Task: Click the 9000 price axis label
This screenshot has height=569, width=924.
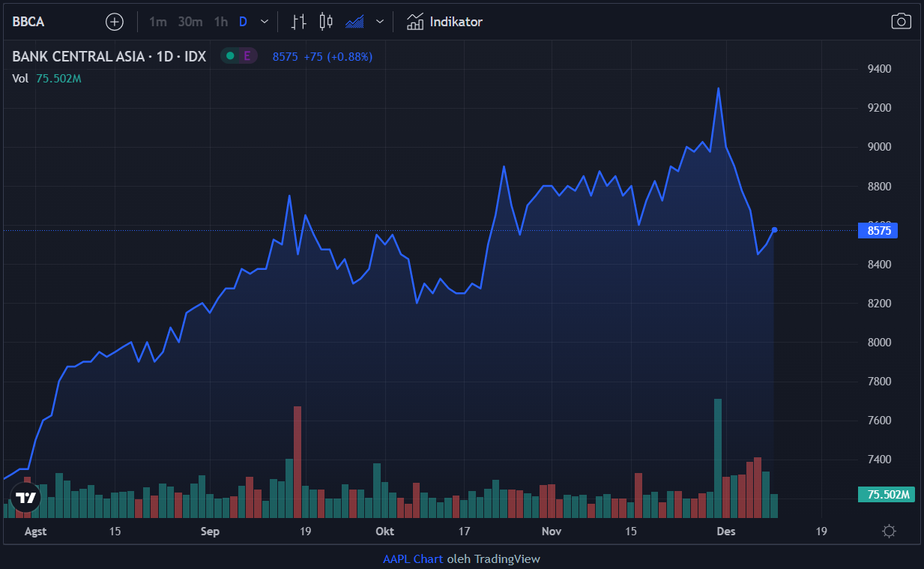Action: click(879, 147)
